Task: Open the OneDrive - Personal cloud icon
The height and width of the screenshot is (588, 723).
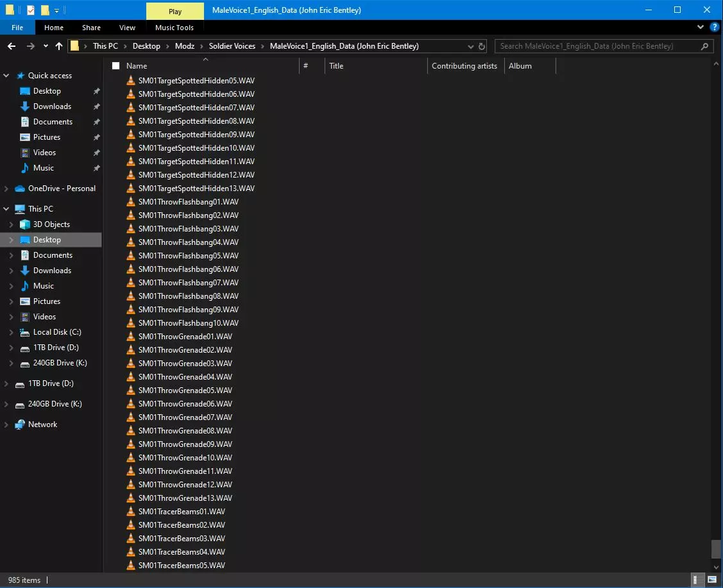Action: [x=20, y=189]
